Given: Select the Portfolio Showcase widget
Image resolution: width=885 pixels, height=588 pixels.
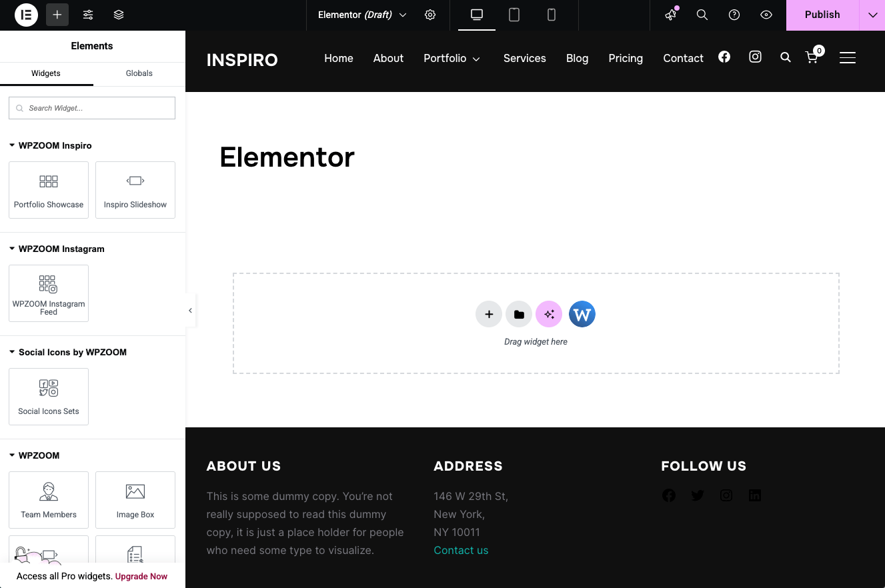Looking at the screenshot, I should (49, 190).
